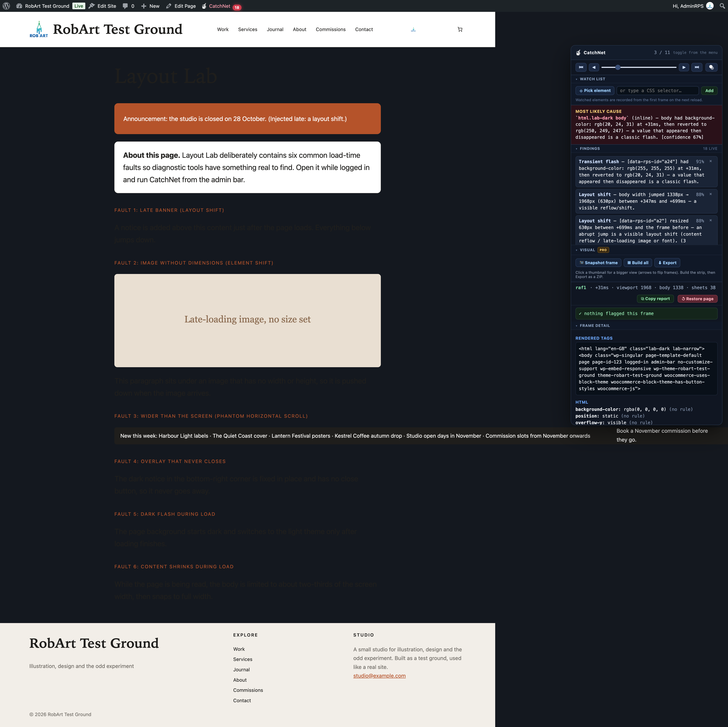Click the 'nothing flagged this frame' status
The height and width of the screenshot is (727, 728).
646,314
